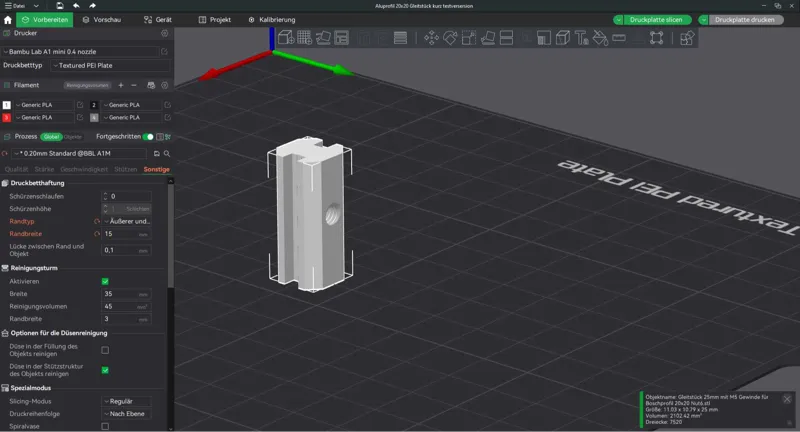800x432 pixels.
Task: Edit filament 4 Generic PLA preset
Action: (x=167, y=117)
